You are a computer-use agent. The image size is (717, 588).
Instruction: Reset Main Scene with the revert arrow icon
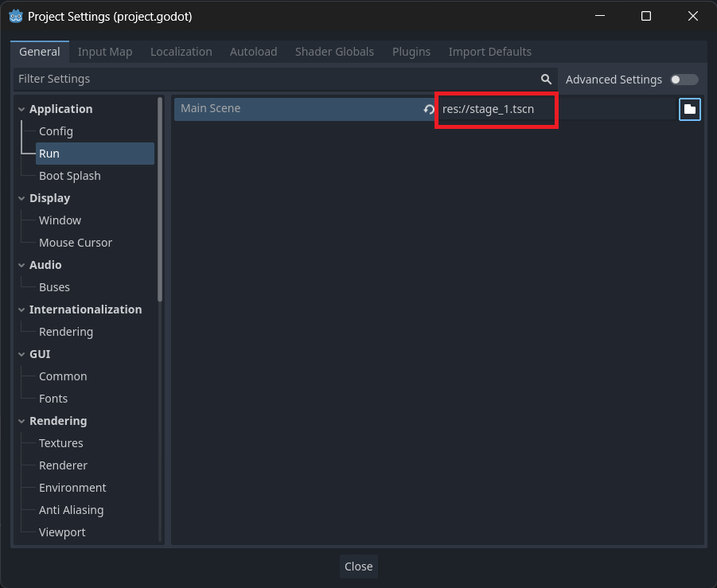[428, 109]
